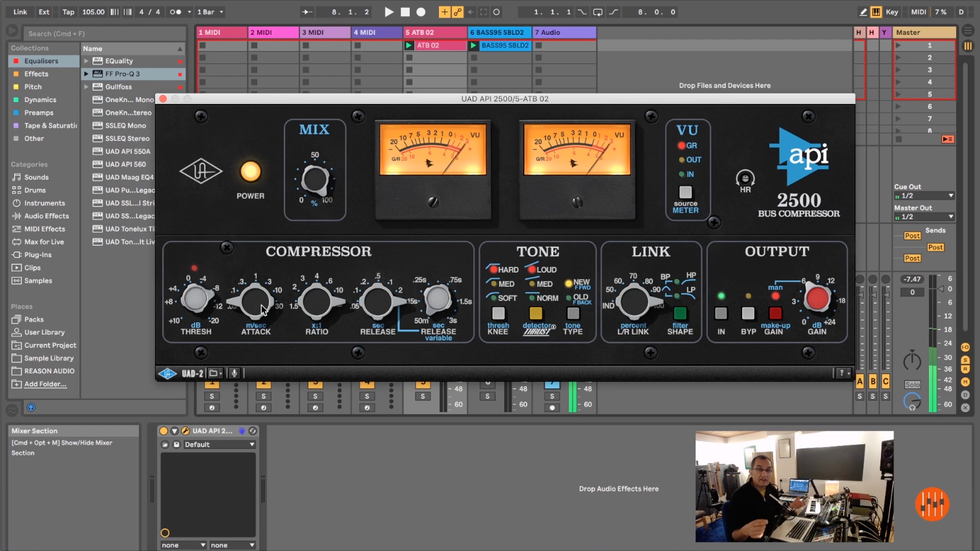Open the Key map mode

(x=892, y=12)
